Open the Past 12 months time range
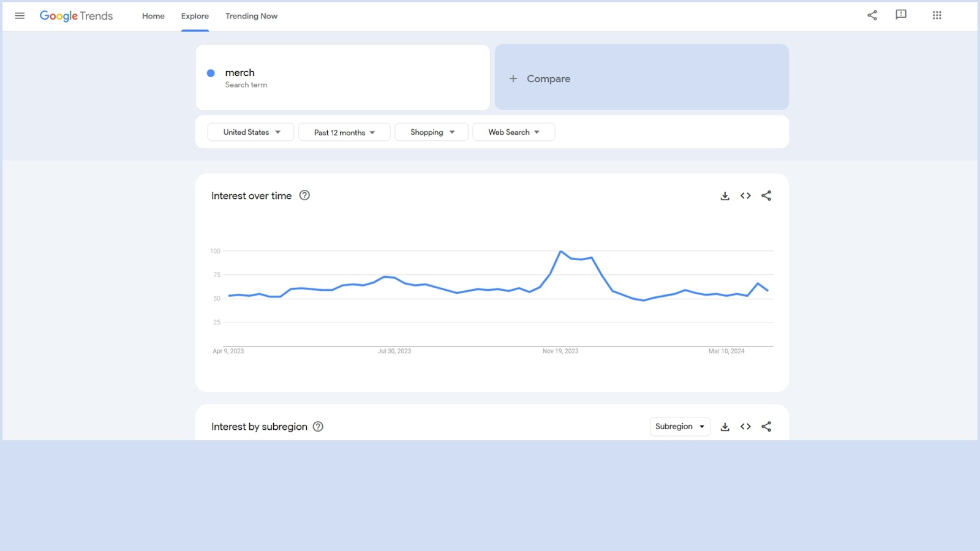The image size is (980, 551). point(344,132)
